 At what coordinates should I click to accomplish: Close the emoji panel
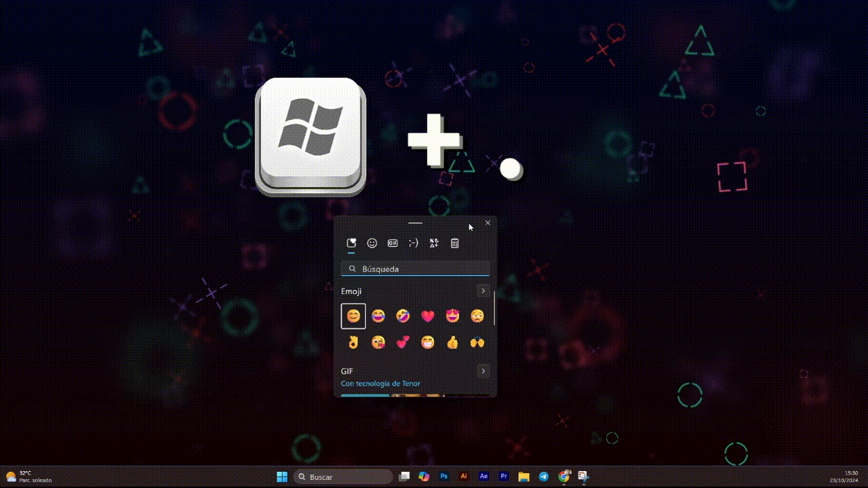coord(488,223)
